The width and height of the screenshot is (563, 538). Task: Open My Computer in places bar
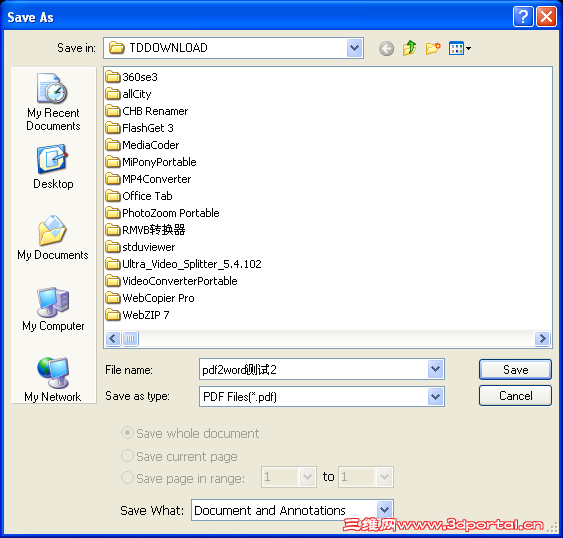coord(53,309)
